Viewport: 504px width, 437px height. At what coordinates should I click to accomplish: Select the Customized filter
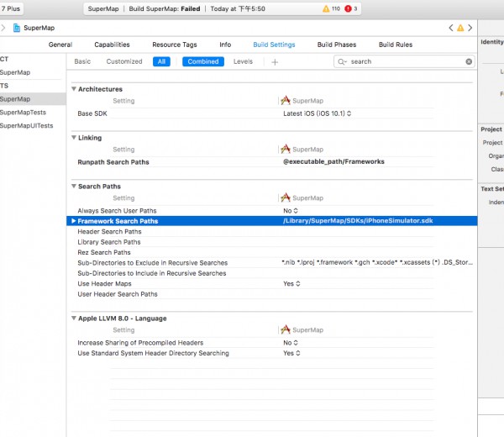coord(124,61)
